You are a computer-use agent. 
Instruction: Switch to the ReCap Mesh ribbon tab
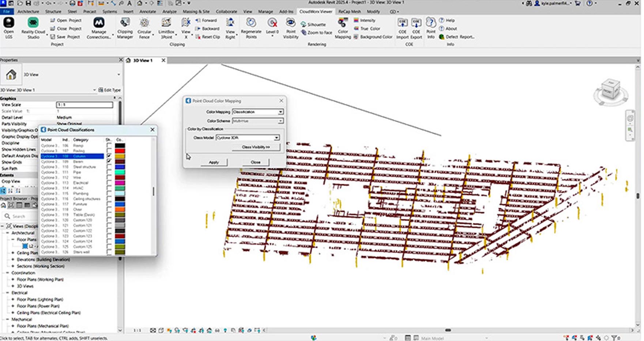click(x=349, y=12)
